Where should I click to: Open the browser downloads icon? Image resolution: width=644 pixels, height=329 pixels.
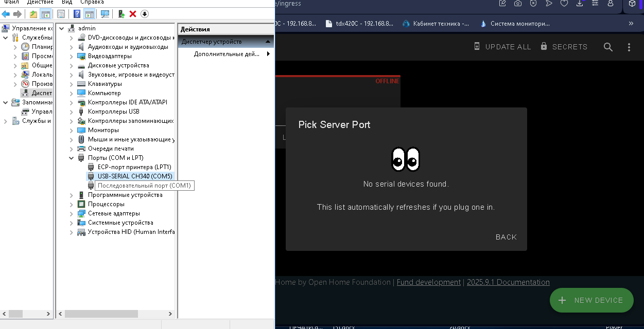point(580,4)
